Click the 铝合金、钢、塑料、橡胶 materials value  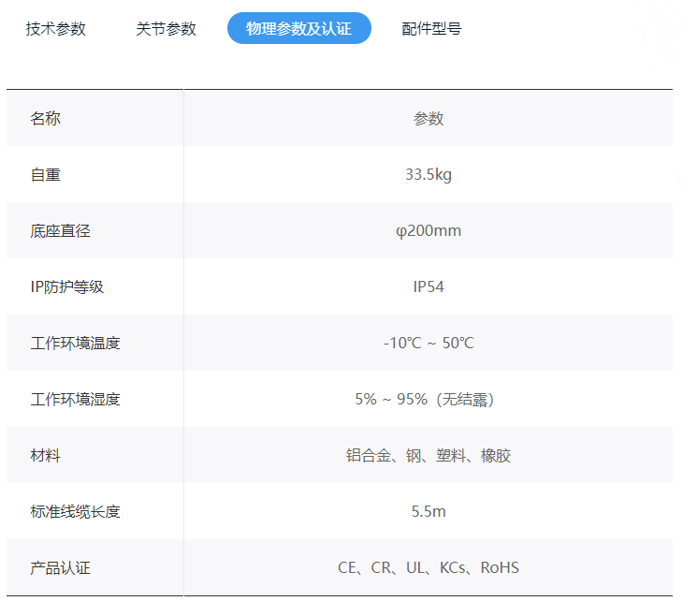(x=429, y=456)
